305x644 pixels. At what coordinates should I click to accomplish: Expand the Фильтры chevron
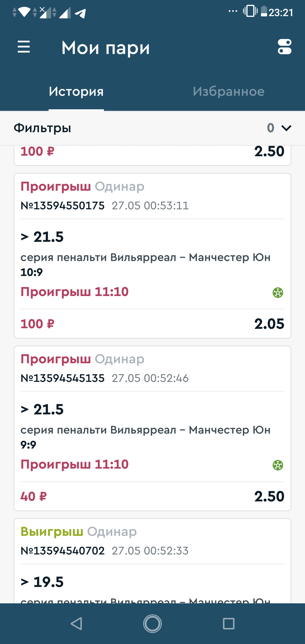point(286,128)
